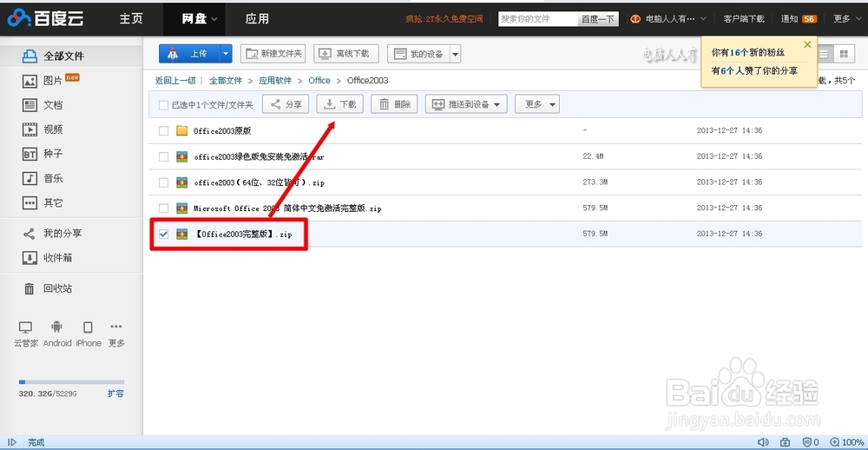Click the Baidu Cloud logo
The width and height of the screenshot is (868, 450).
45,18
